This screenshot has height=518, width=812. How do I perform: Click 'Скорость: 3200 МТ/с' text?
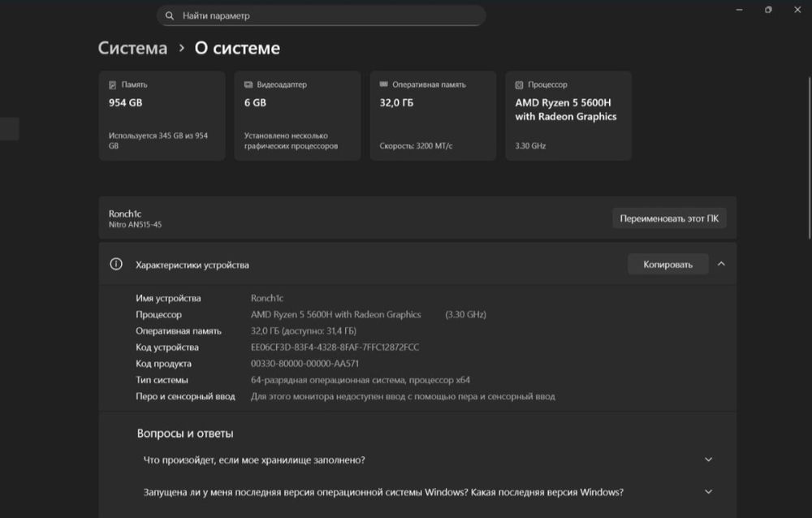pyautogui.click(x=416, y=146)
